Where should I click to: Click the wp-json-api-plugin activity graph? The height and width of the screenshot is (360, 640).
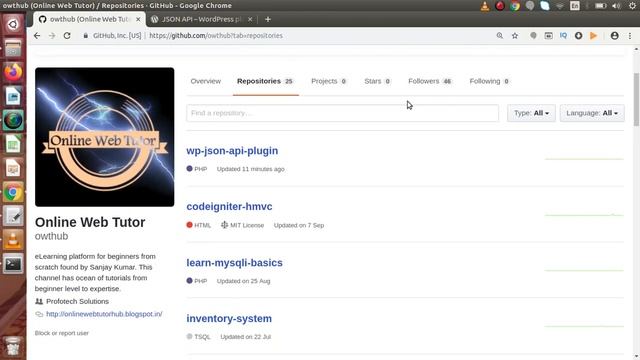(584, 159)
